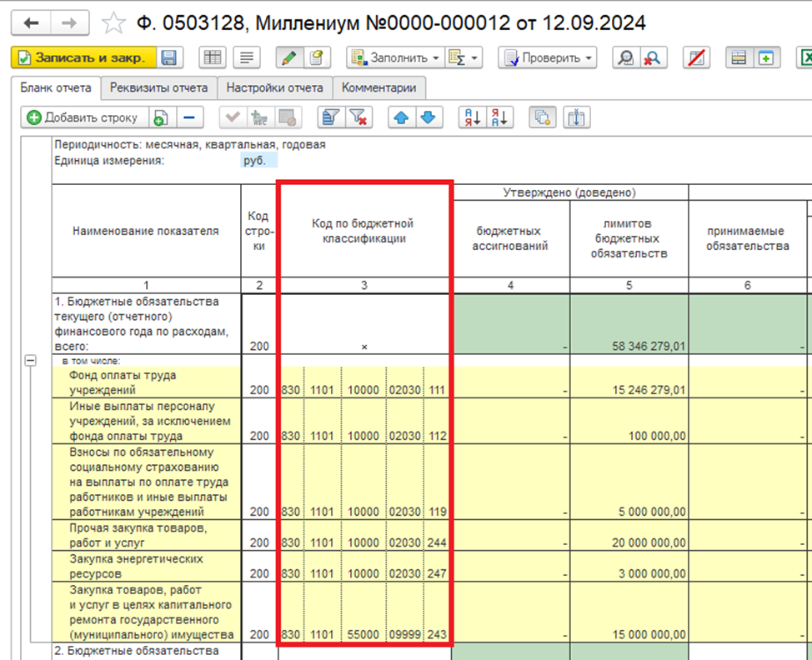Set a filter with the funnel icon
Viewport: 812px width, 660px height.
pos(331,117)
